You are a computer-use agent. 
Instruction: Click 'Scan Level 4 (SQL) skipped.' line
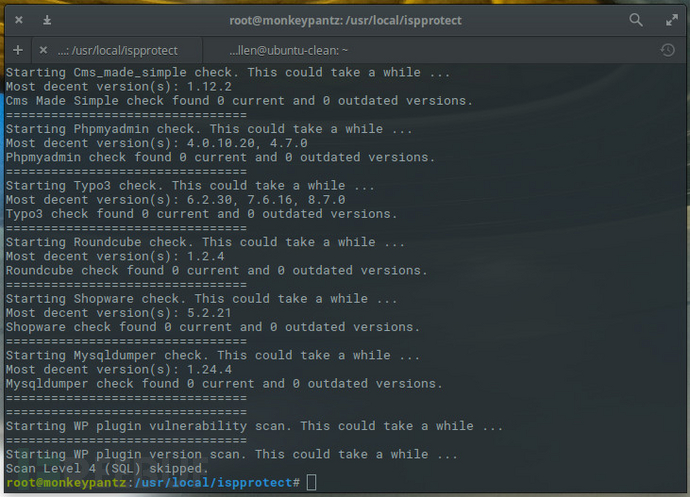[107, 468]
